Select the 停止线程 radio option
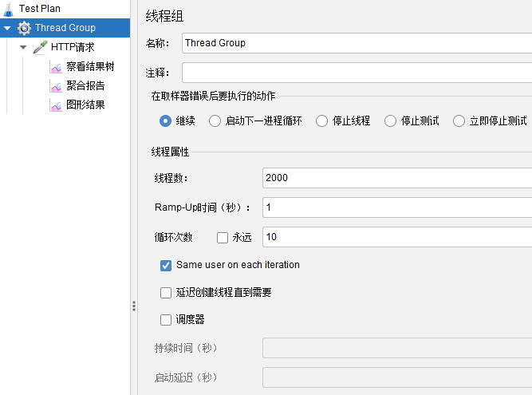 point(321,121)
